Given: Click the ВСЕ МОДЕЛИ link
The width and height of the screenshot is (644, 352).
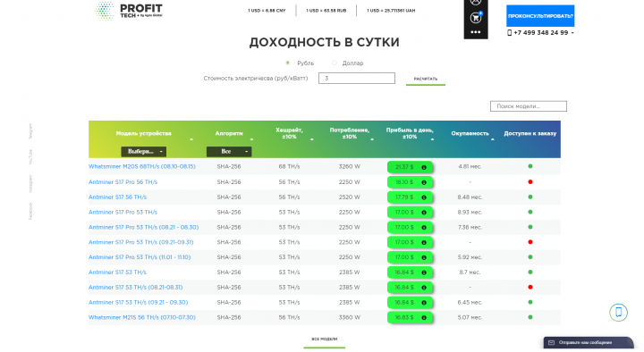Looking at the screenshot, I should click(324, 339).
